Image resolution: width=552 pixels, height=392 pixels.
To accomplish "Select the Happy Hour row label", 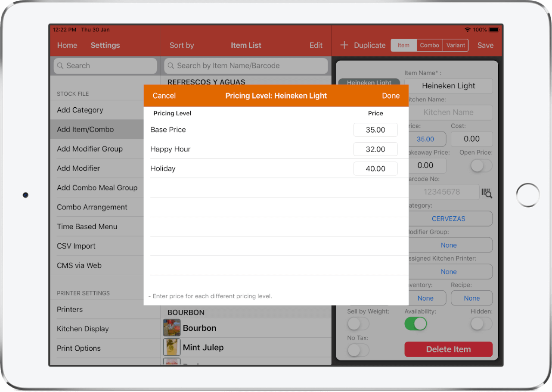I will 170,149.
